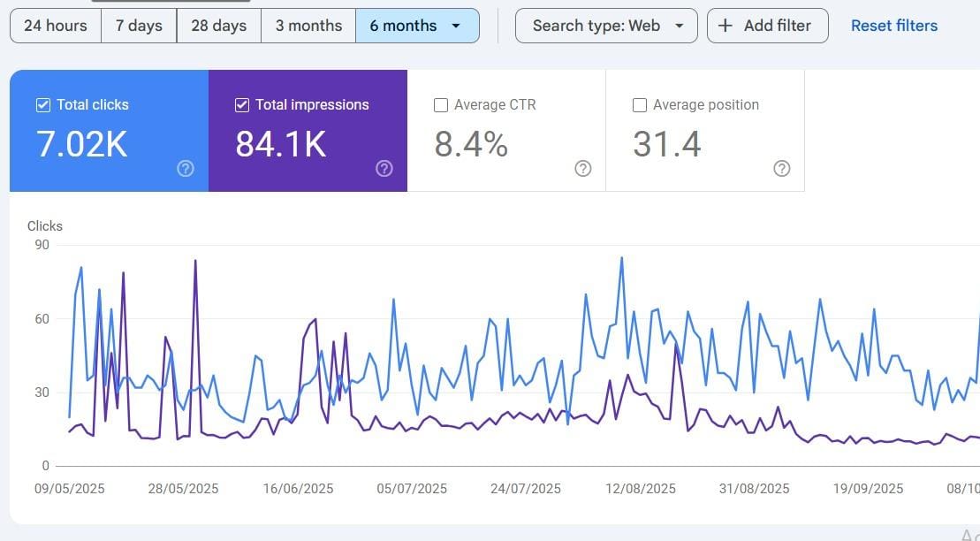The width and height of the screenshot is (980, 541).
Task: Click plus icon in Add filter
Action: 726,26
